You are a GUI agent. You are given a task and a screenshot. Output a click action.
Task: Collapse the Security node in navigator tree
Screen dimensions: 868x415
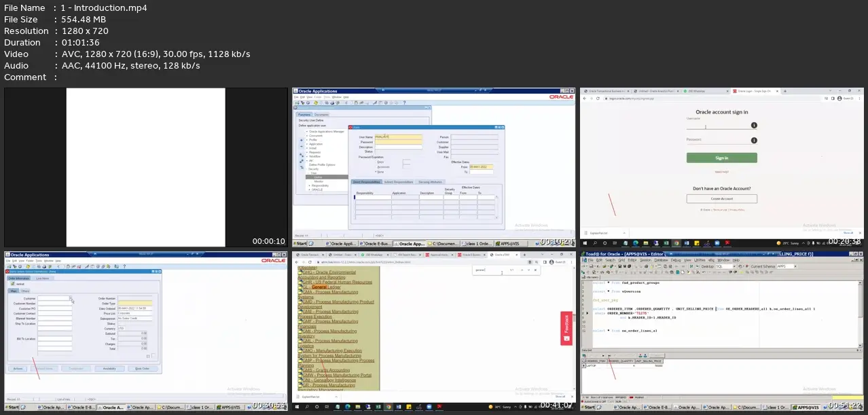pos(307,168)
